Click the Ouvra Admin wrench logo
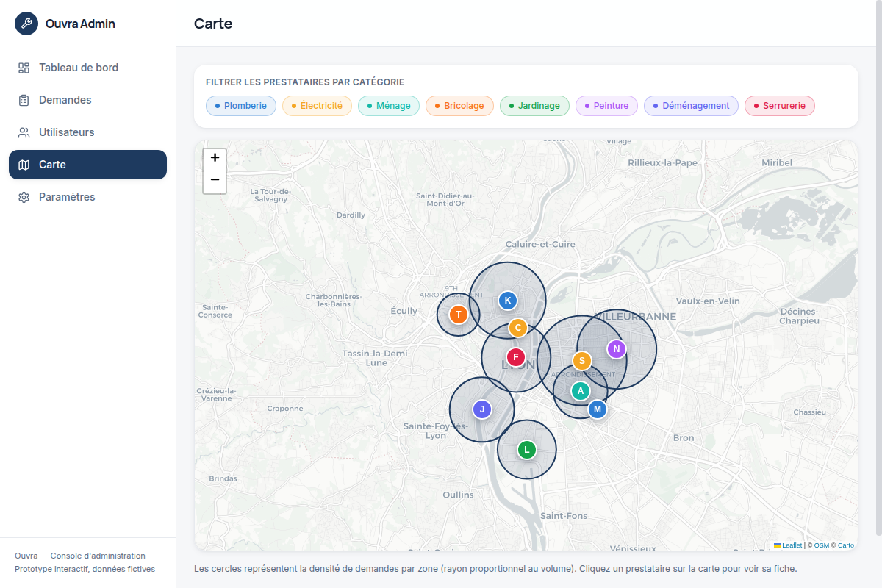Viewport: 882px width, 588px height. point(26,24)
